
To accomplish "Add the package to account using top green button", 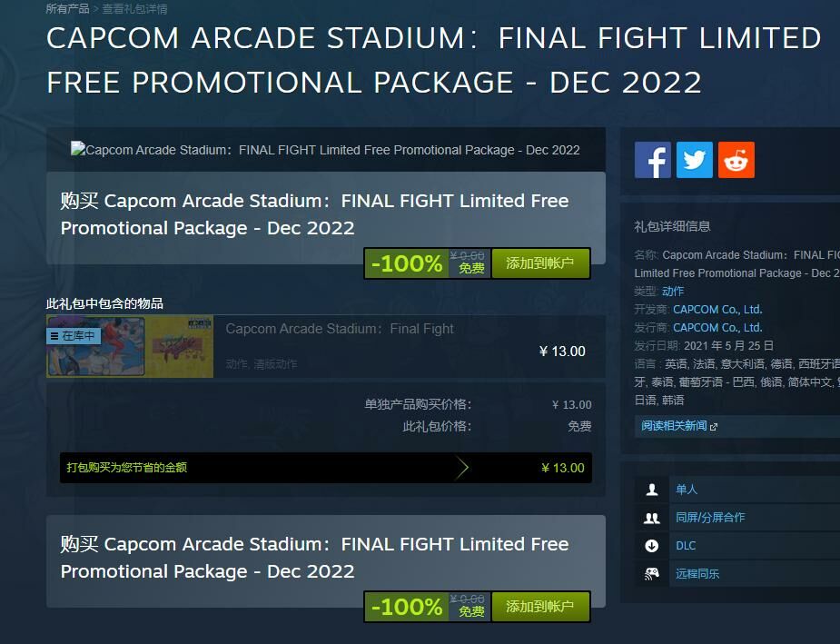I will [540, 263].
